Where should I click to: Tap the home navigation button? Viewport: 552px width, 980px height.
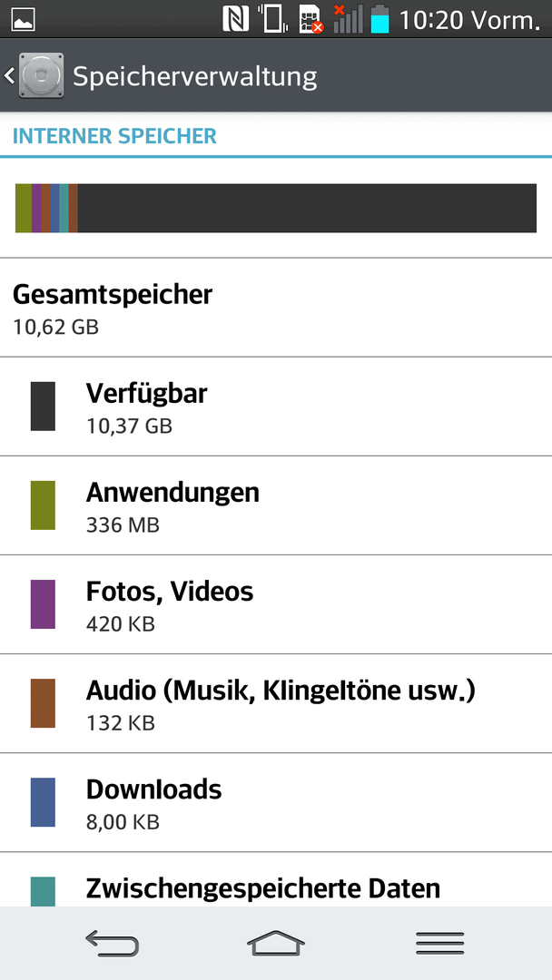pos(276,943)
